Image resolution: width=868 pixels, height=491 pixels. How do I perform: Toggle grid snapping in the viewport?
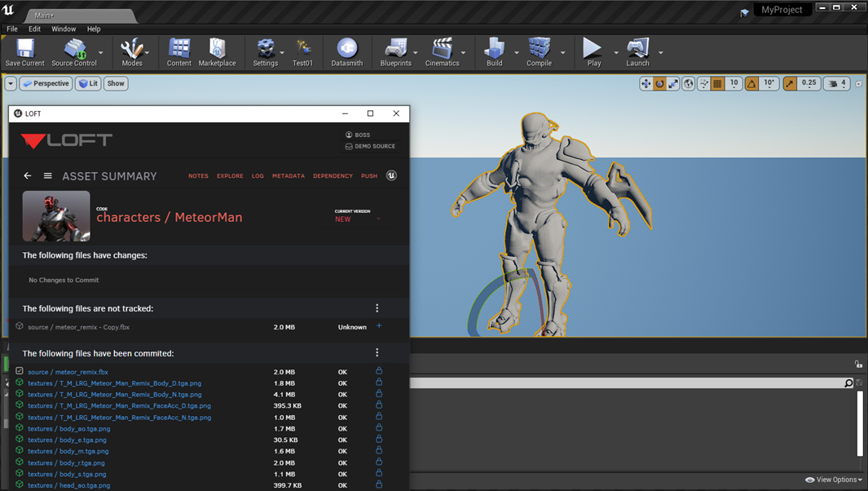click(717, 83)
